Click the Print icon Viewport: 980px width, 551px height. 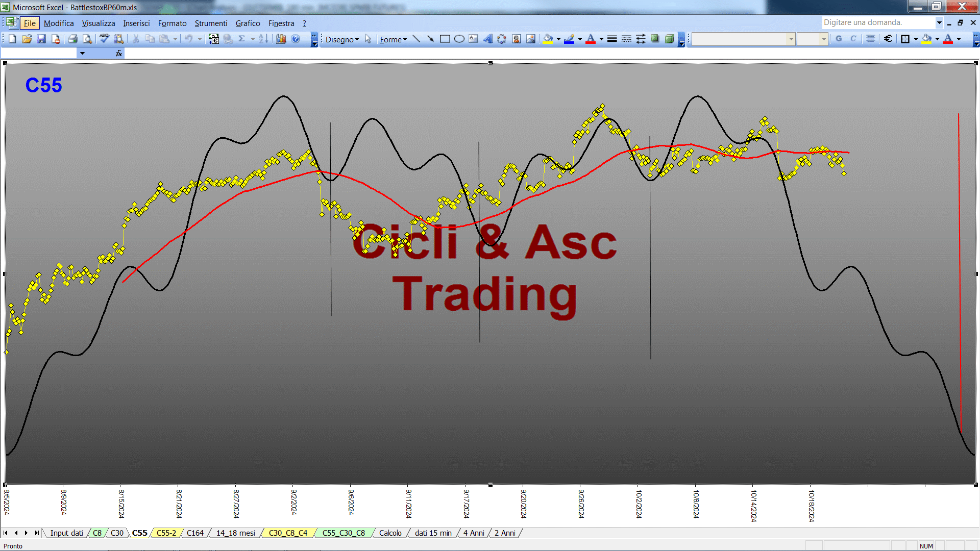73,39
